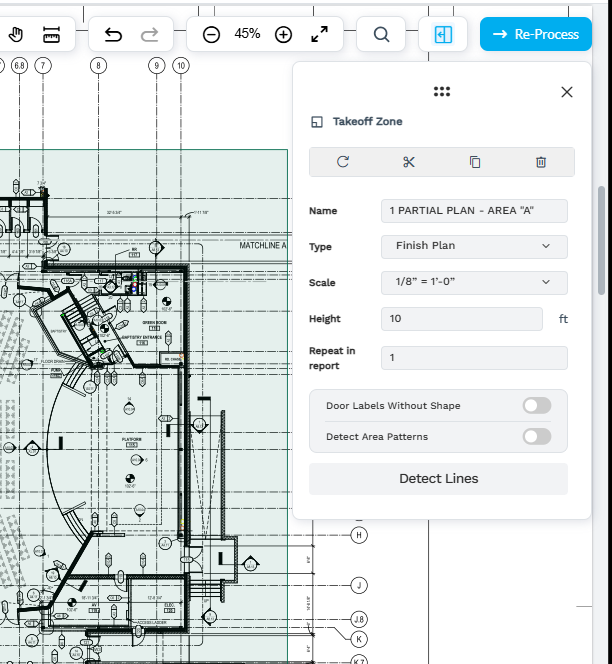
Task: Select the ruler measure tool
Action: [52, 35]
